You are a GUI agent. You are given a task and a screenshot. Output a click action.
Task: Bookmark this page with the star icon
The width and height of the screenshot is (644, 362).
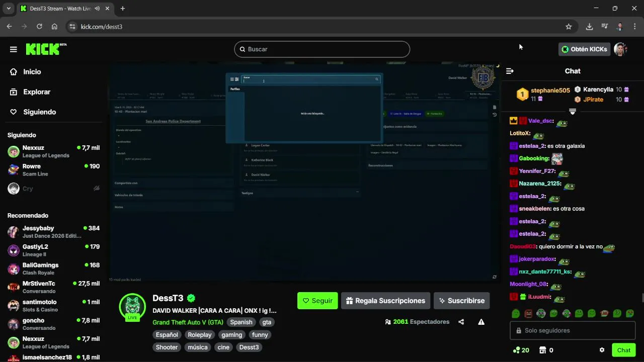[569, 27]
